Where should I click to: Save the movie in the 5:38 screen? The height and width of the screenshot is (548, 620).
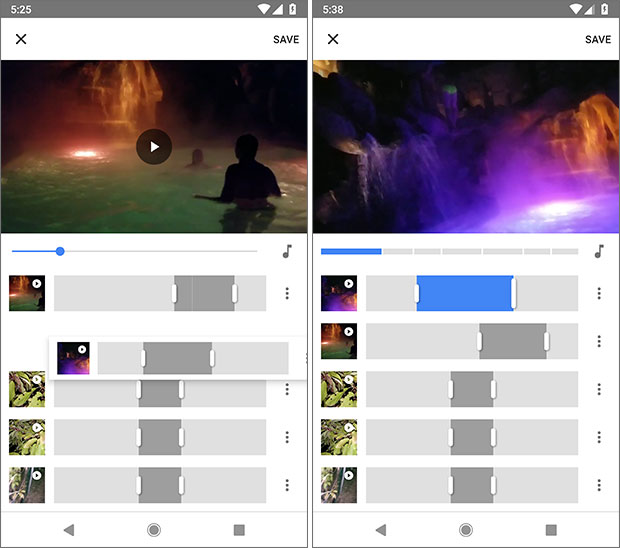(x=598, y=39)
